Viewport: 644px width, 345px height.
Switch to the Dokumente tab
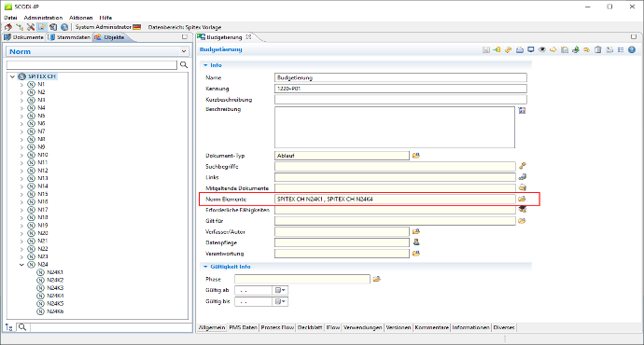[23, 37]
